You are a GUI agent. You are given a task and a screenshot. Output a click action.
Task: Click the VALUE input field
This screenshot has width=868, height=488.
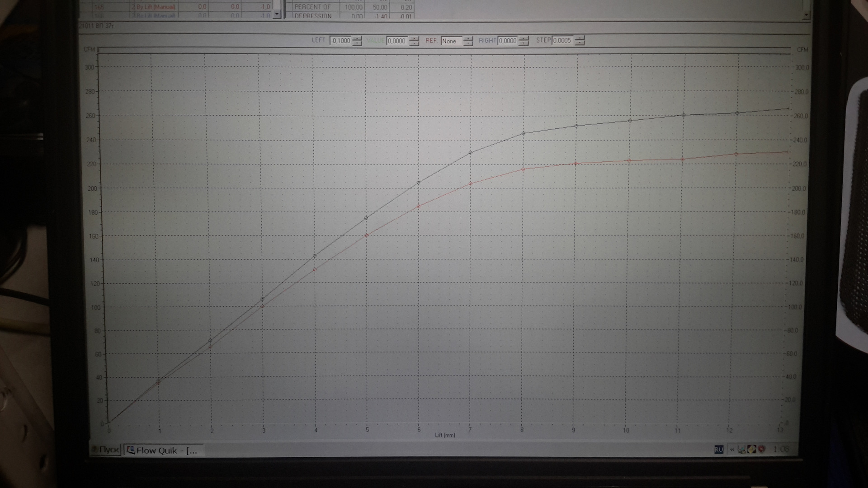397,41
